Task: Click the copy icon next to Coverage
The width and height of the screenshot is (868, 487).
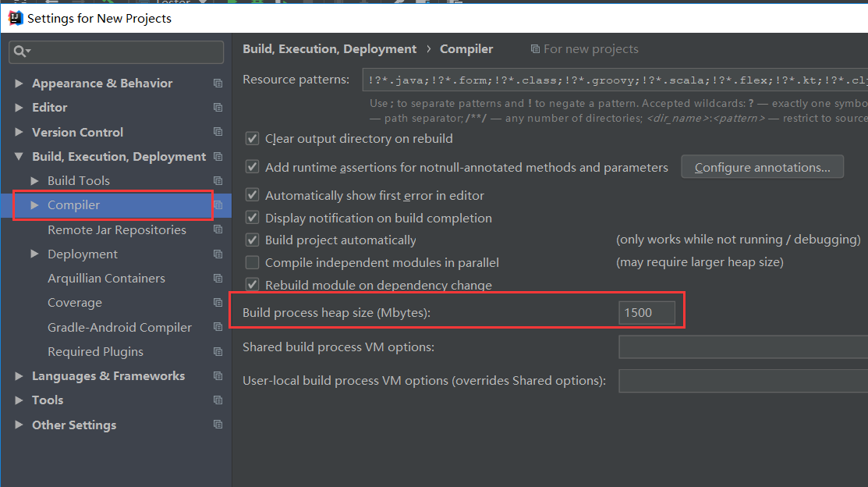Action: pyautogui.click(x=218, y=303)
